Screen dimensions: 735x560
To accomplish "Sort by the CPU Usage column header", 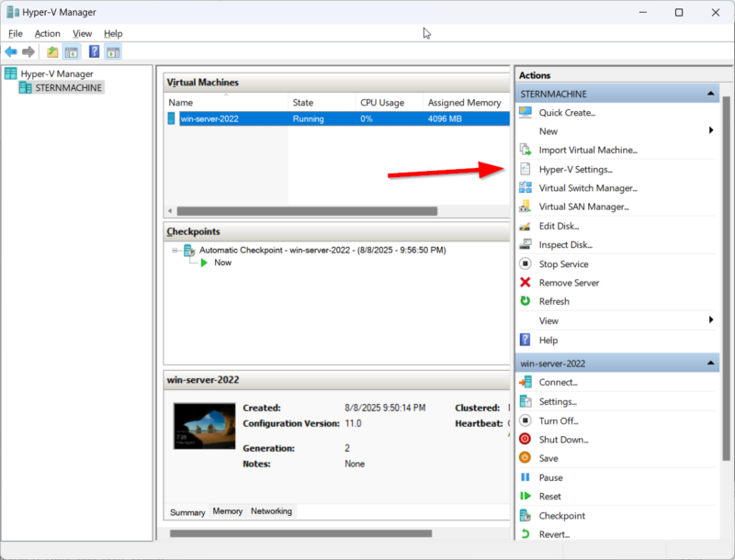I will tap(389, 103).
